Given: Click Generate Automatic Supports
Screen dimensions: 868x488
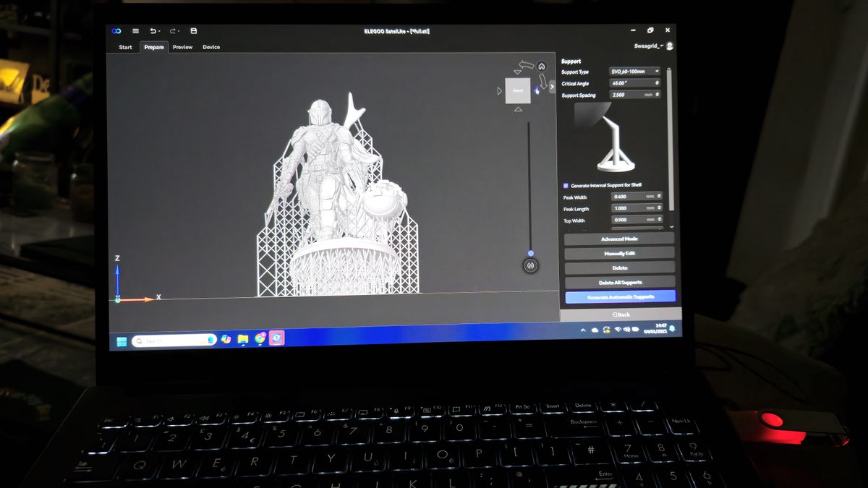Looking at the screenshot, I should (x=621, y=296).
